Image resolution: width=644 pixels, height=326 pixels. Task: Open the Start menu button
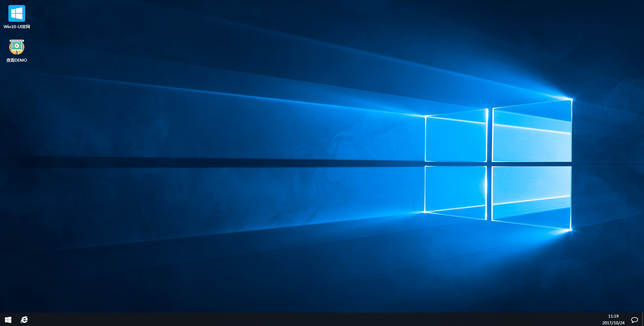[8, 320]
